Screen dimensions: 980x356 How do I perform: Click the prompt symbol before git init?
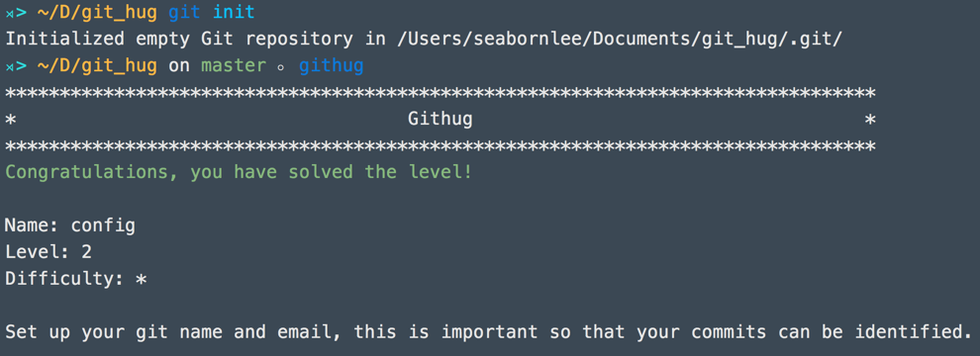[16, 12]
